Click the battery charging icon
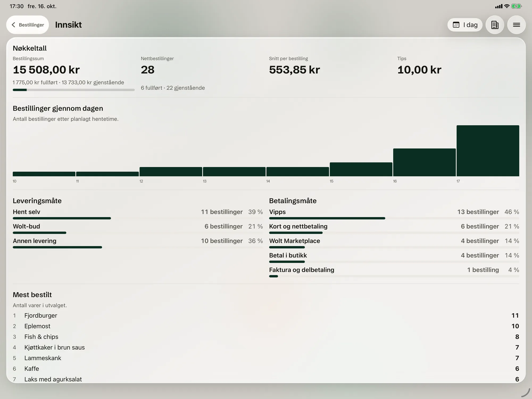532x399 pixels. tap(517, 6)
